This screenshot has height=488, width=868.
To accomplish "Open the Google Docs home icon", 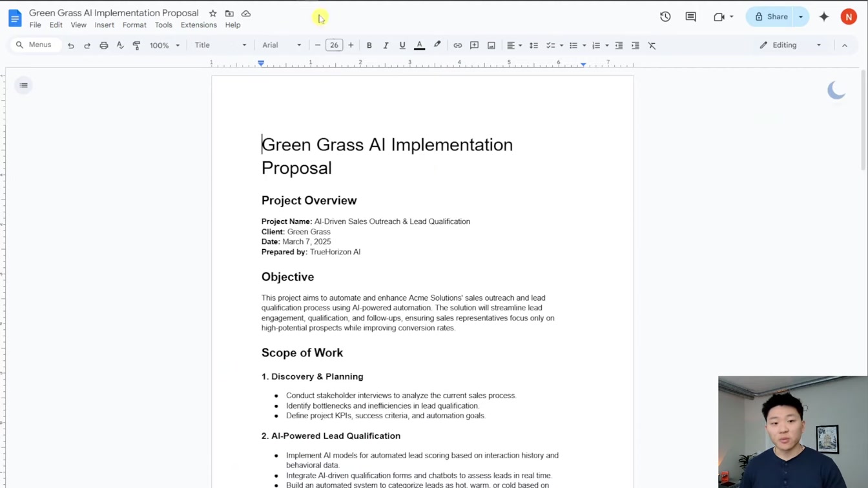I will 15,18.
